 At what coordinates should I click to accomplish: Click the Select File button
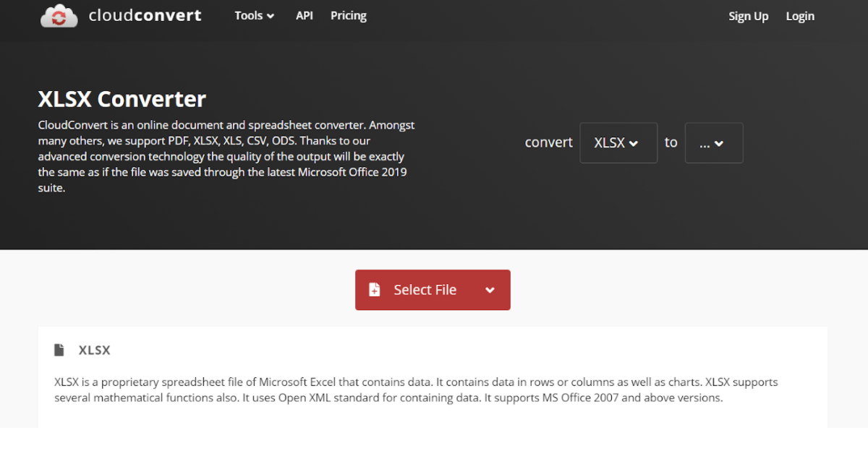(x=425, y=289)
